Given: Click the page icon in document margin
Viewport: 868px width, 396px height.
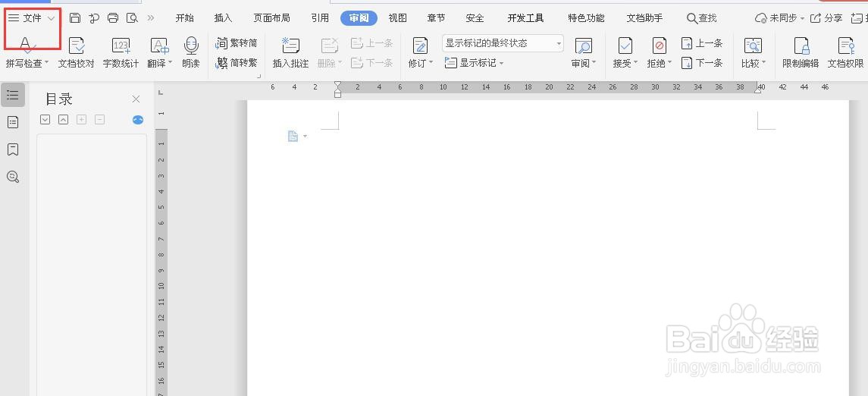Looking at the screenshot, I should coord(293,137).
